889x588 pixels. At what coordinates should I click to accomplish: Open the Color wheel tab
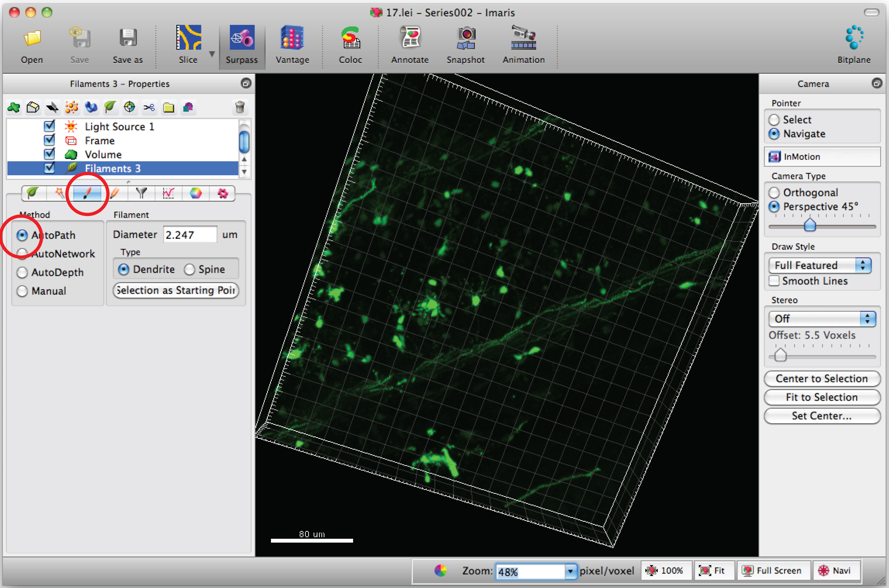tap(195, 193)
